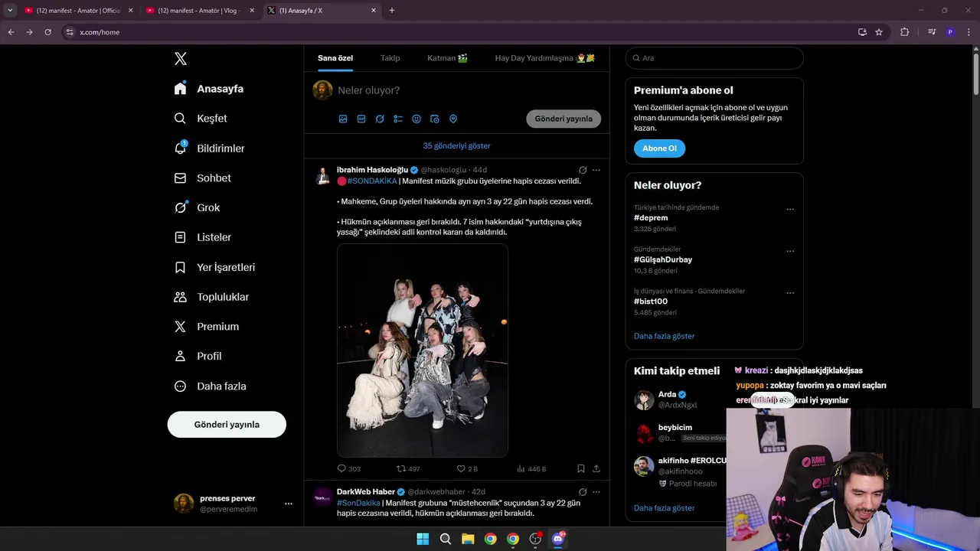Viewport: 980px width, 551px height.
Task: Show 35 gönderiyi göster new posts
Action: tap(456, 145)
